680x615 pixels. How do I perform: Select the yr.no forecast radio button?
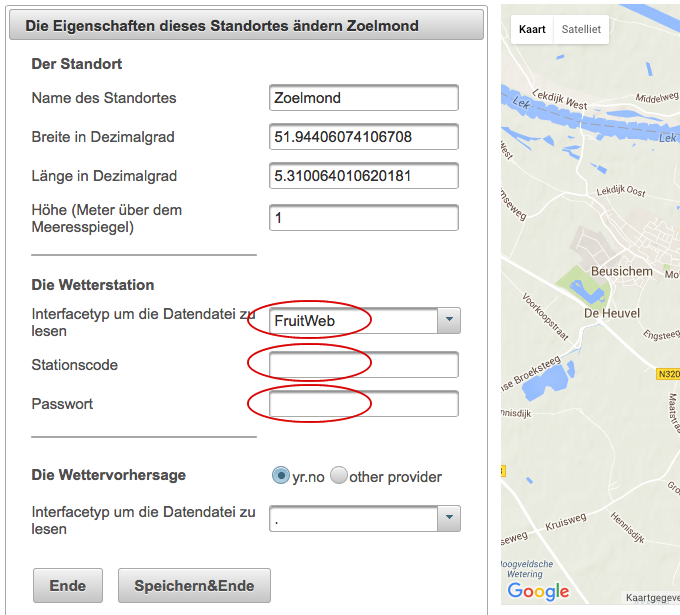281,475
